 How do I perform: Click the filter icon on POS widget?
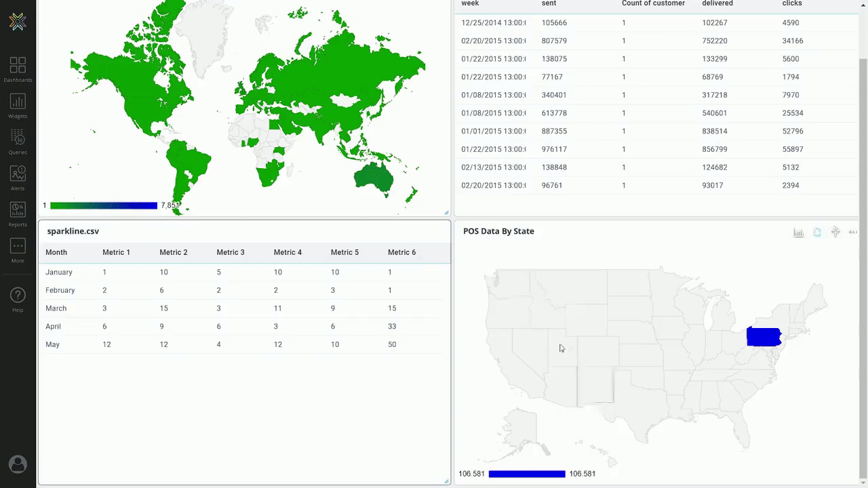tap(835, 232)
